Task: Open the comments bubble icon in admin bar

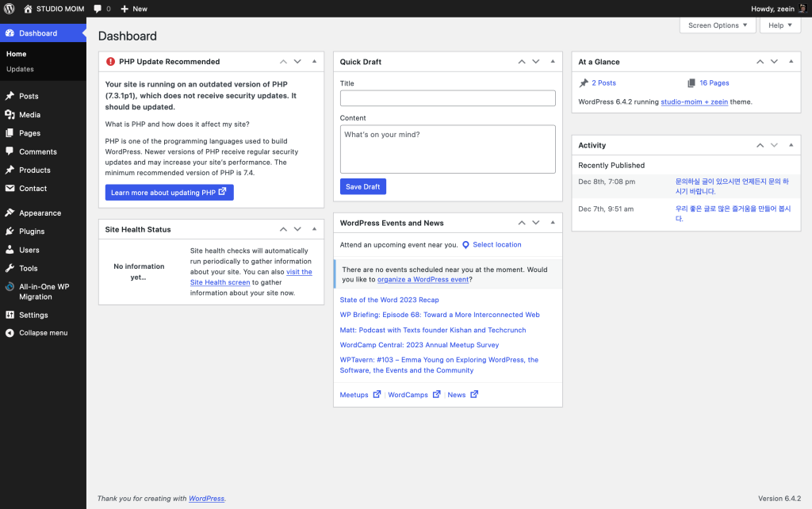Action: click(97, 9)
